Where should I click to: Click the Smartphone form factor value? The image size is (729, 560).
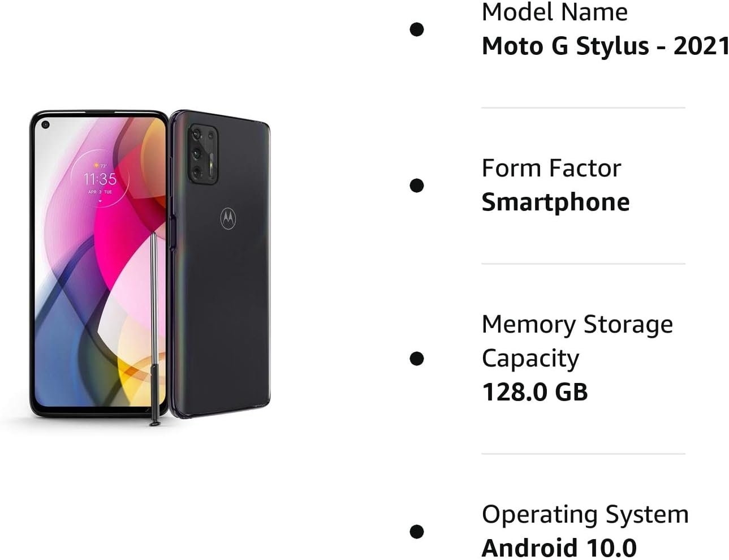555,203
